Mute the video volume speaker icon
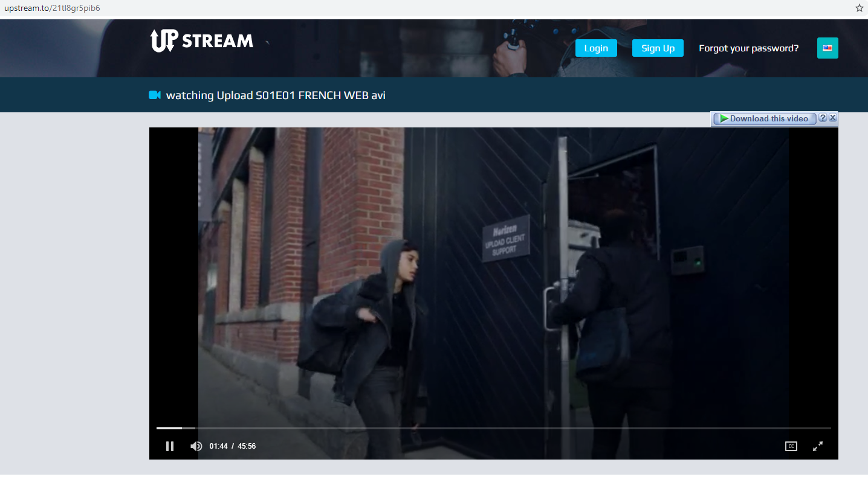The image size is (868, 500). click(196, 446)
